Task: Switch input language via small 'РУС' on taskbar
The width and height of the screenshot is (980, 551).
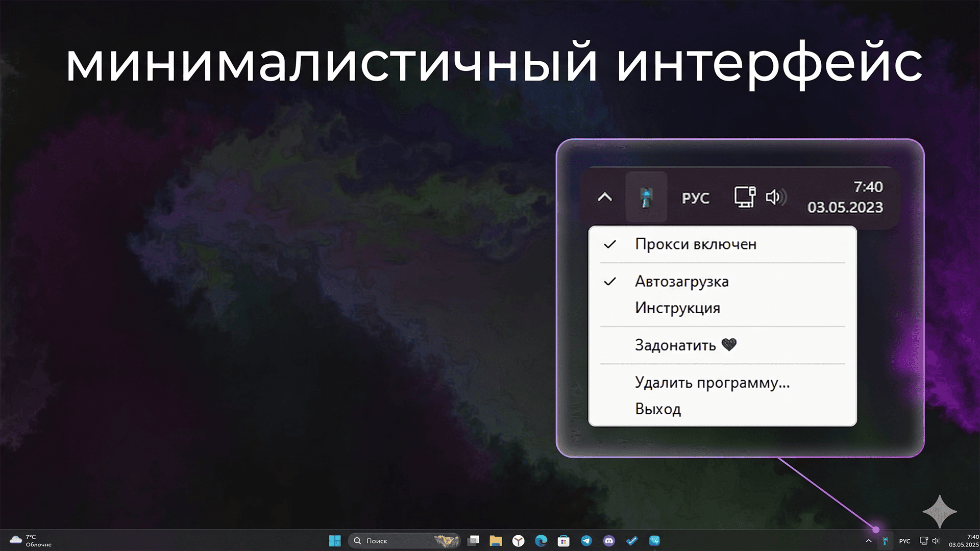Action: (x=905, y=541)
